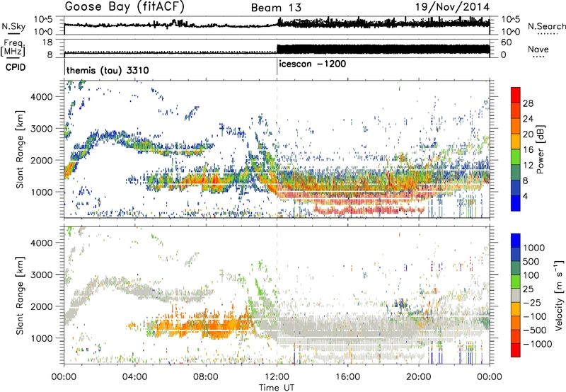Click the '20:00' time axis label
This screenshot has height=392, width=566.
418,377
